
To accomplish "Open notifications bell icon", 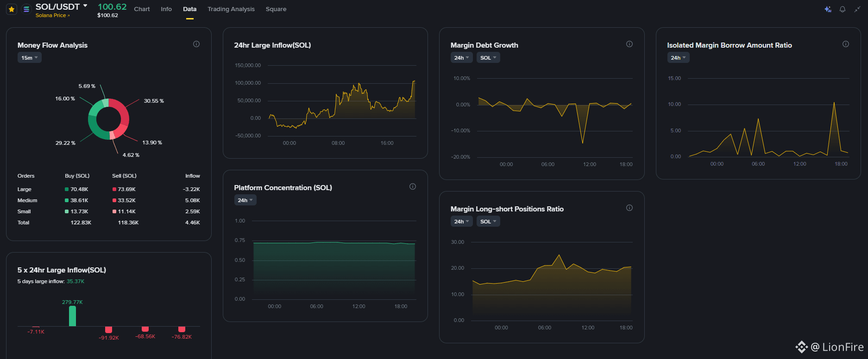I will (843, 9).
